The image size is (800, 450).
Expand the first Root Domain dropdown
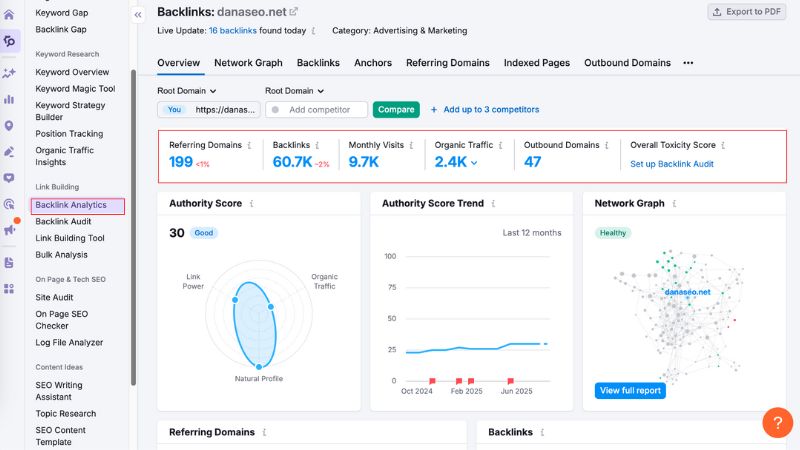click(x=187, y=91)
